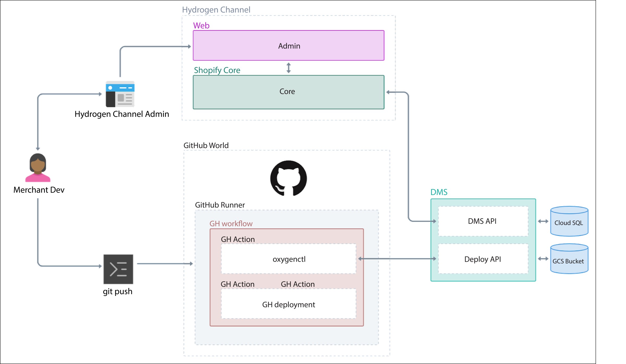The image size is (626, 364).
Task: Select the GH deployment box
Action: tap(288, 304)
